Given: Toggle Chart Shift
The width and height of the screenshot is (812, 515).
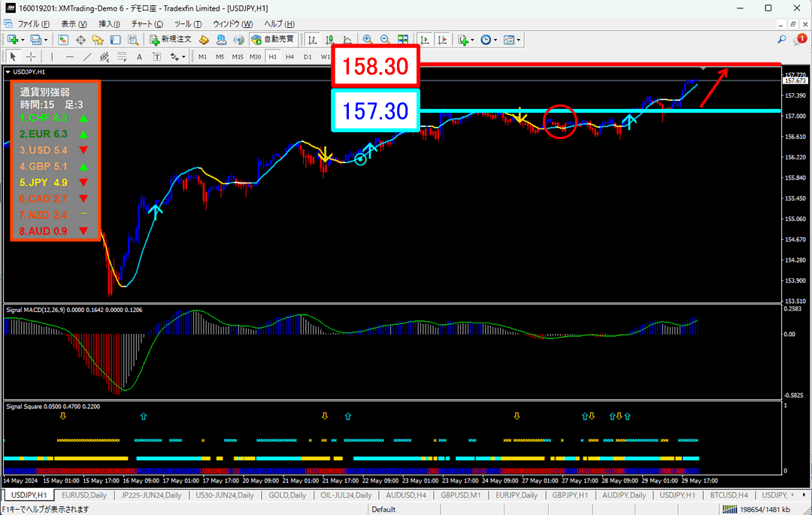Looking at the screenshot, I should click(442, 39).
